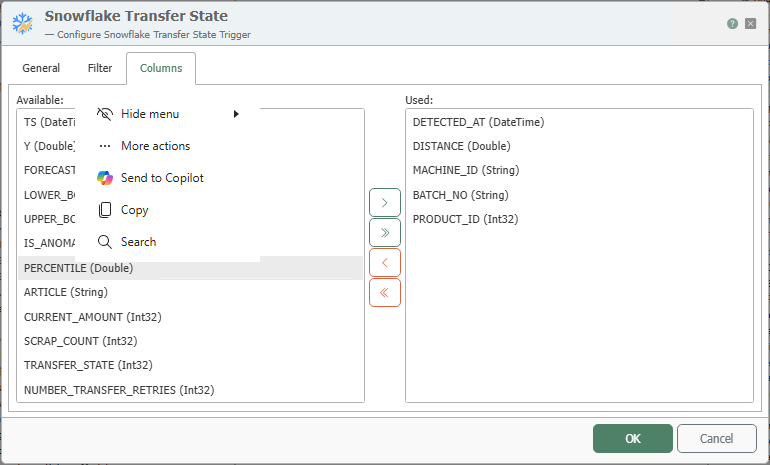770x465 pixels.
Task: Open the help question mark icon
Action: (x=732, y=24)
